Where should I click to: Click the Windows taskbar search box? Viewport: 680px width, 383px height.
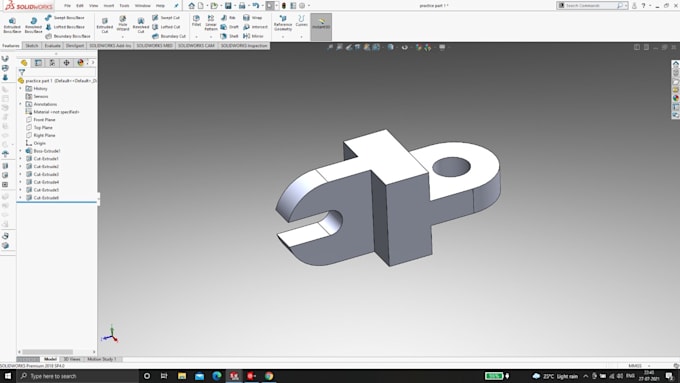click(x=79, y=376)
